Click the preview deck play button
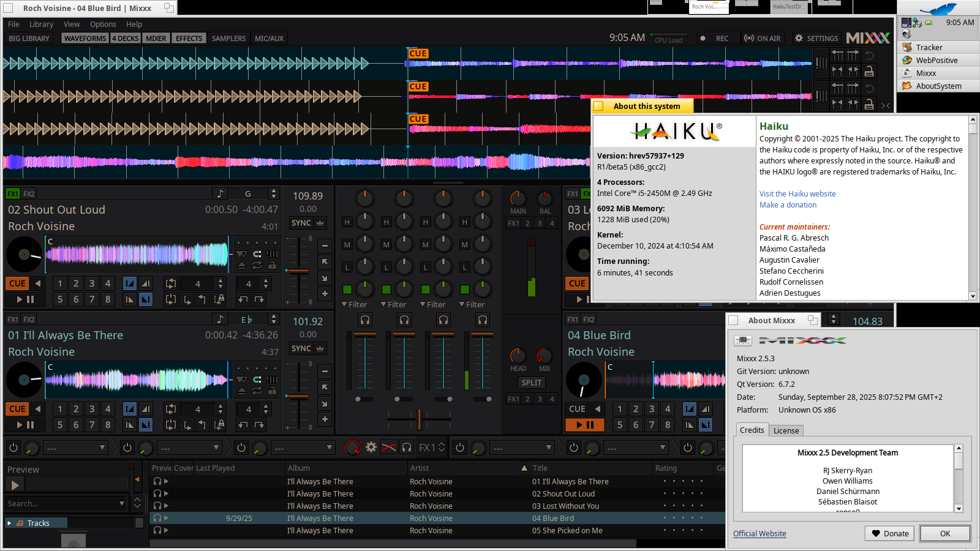The height and width of the screenshot is (551, 980). pos(15,485)
